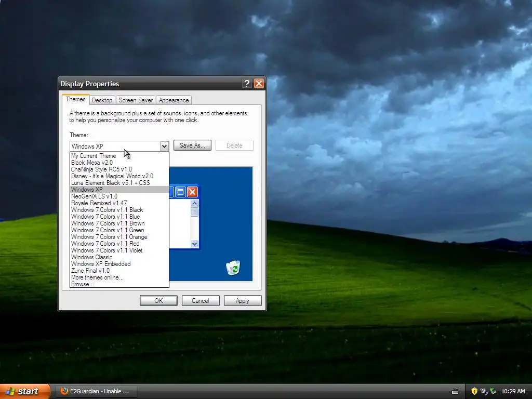Screen dimensions: 532x399
Task: Choose My Current Theme from list
Action: [119, 156]
